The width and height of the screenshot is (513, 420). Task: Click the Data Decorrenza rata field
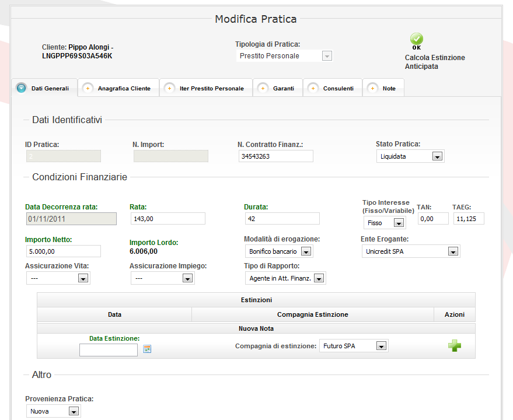pyautogui.click(x=71, y=219)
